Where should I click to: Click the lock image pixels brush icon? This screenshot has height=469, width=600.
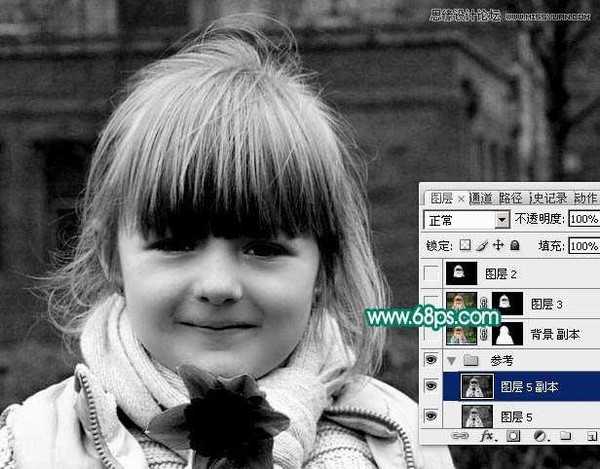[x=481, y=245]
